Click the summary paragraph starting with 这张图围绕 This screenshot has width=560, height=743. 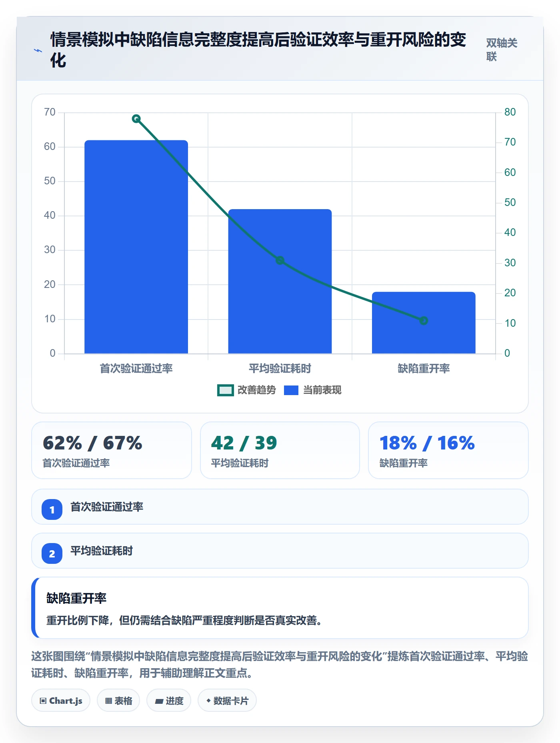tap(280, 665)
